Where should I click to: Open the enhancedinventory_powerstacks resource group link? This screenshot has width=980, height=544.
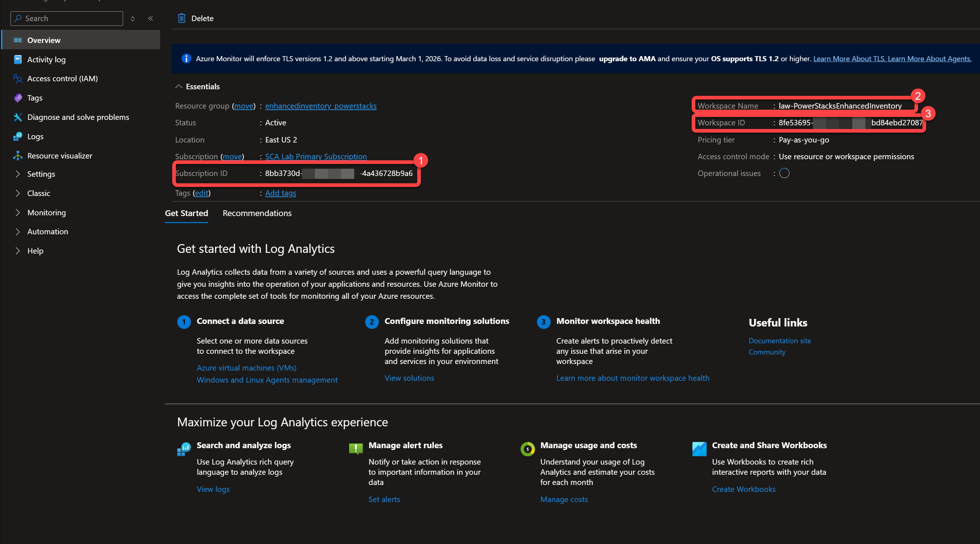321,106
